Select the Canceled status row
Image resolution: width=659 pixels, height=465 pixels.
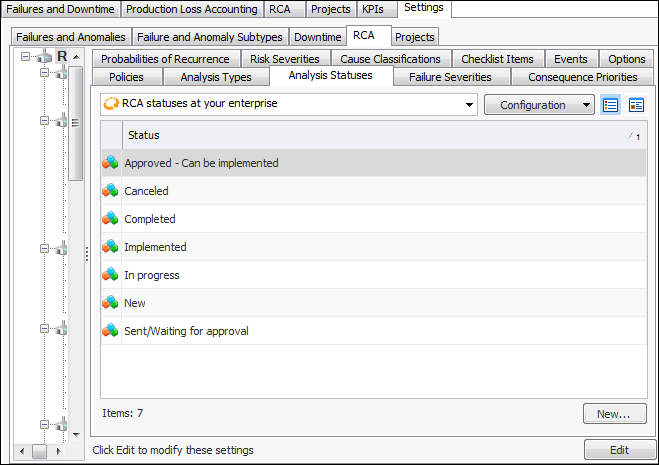pos(374,191)
